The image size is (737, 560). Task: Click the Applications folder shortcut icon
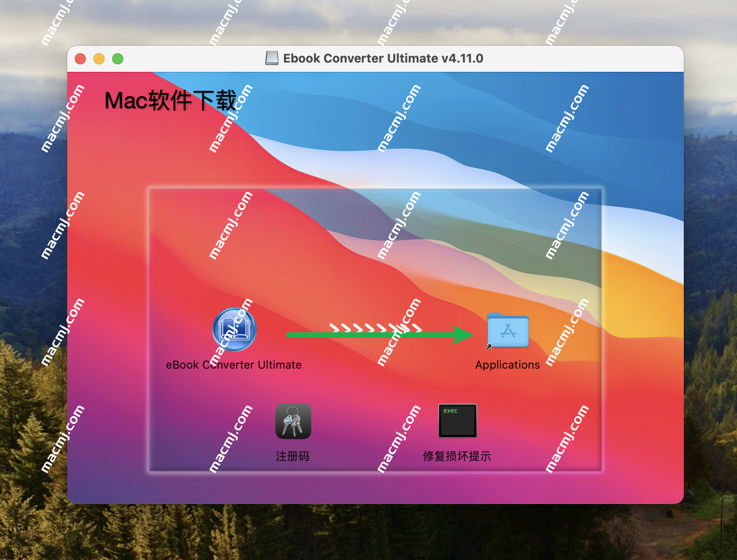(x=508, y=330)
